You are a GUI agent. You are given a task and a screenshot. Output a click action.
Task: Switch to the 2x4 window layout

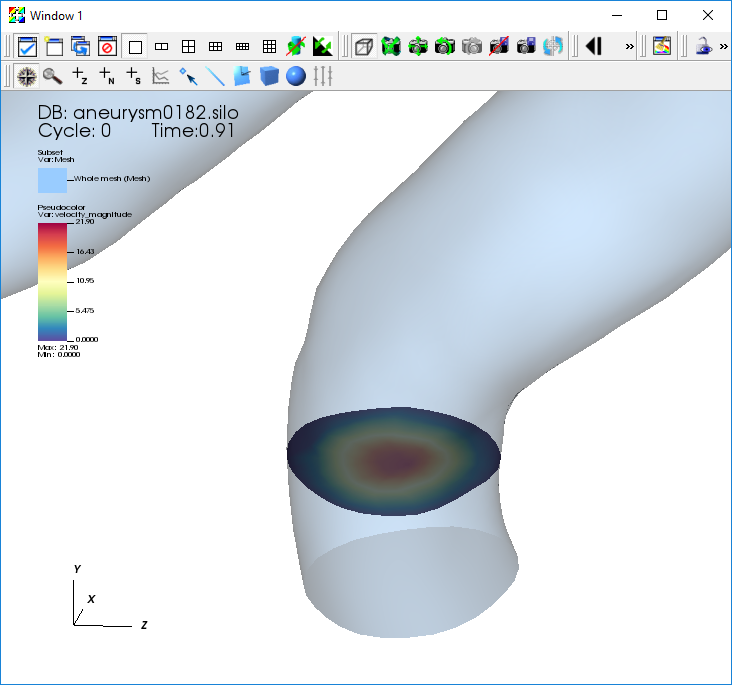coord(242,46)
